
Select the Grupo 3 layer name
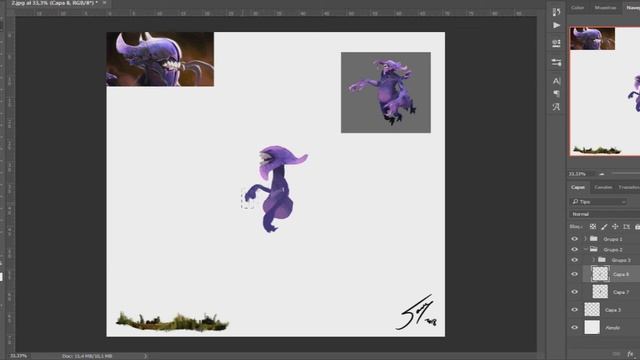tap(621, 260)
